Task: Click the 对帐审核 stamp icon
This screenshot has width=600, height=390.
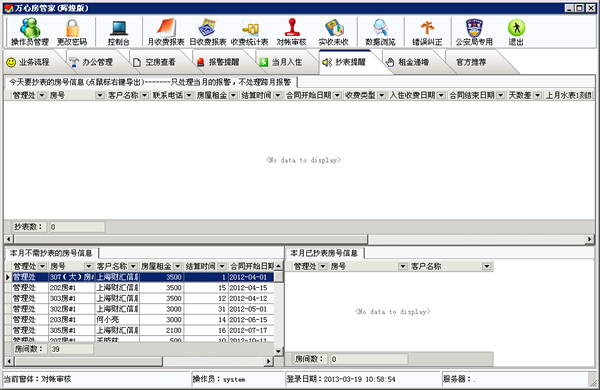Action: pyautogui.click(x=292, y=32)
